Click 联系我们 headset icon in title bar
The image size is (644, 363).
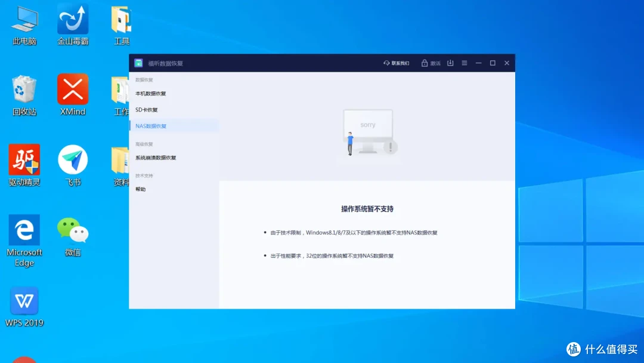386,63
